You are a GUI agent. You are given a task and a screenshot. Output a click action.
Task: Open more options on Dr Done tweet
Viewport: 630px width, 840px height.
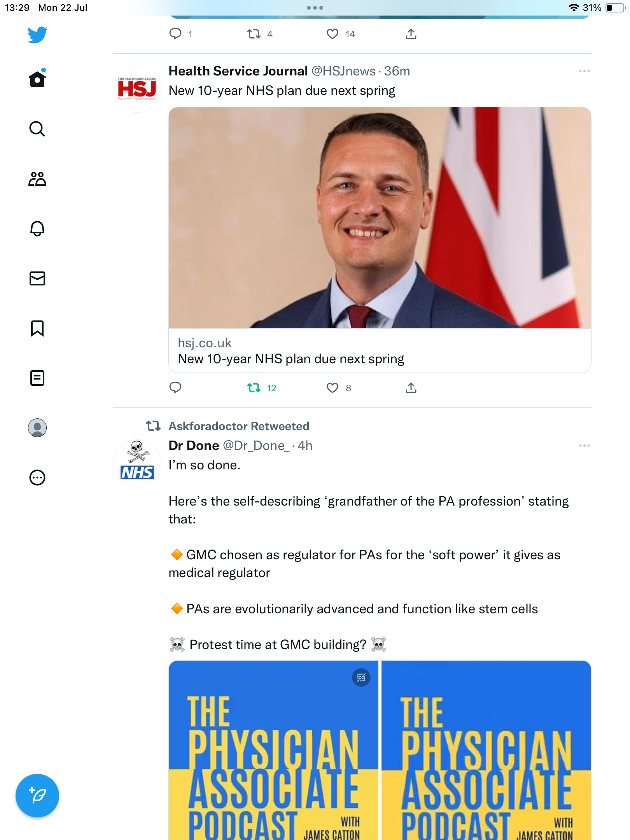[x=584, y=446]
